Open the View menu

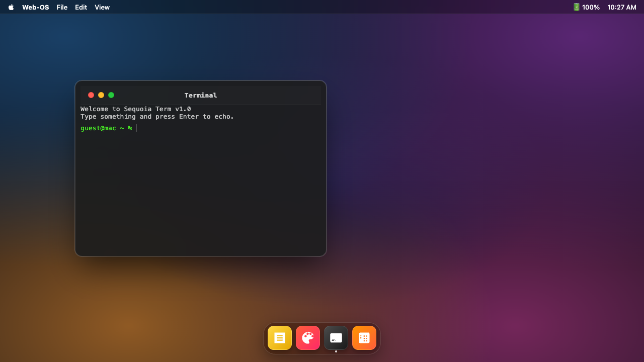click(102, 7)
